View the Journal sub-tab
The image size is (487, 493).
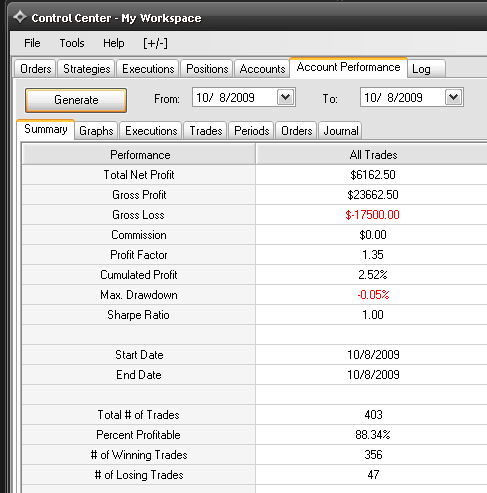tap(341, 131)
